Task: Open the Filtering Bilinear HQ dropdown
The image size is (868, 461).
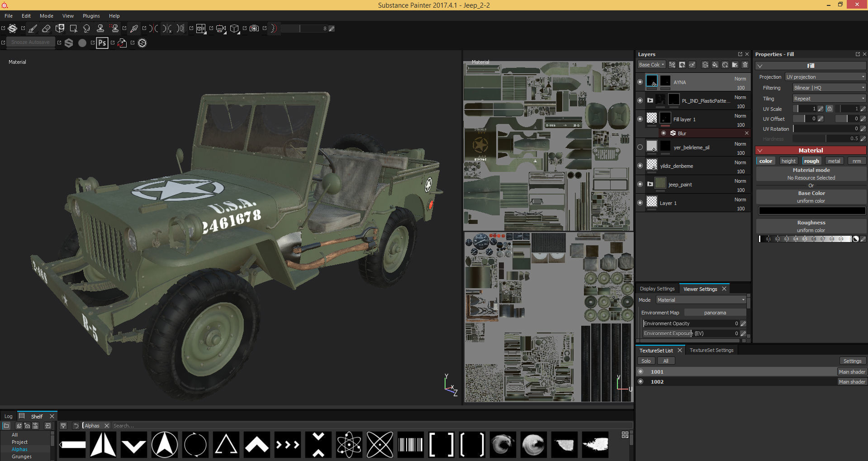Action: point(829,88)
